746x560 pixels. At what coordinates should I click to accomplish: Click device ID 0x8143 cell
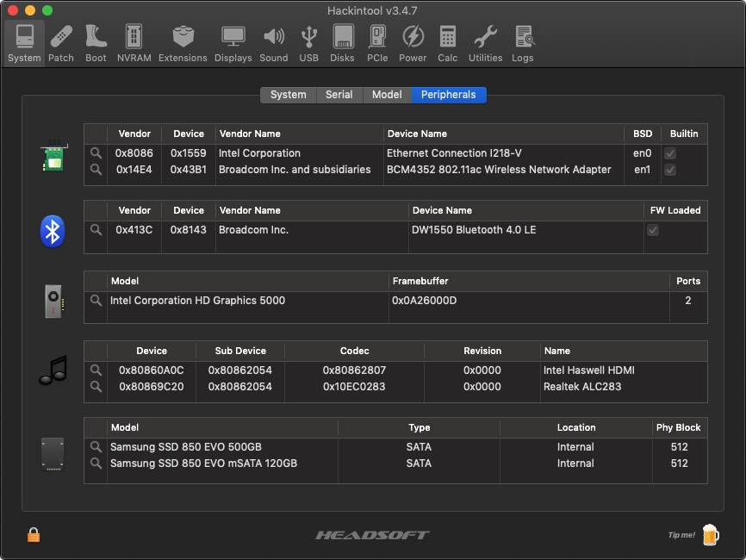click(x=189, y=230)
